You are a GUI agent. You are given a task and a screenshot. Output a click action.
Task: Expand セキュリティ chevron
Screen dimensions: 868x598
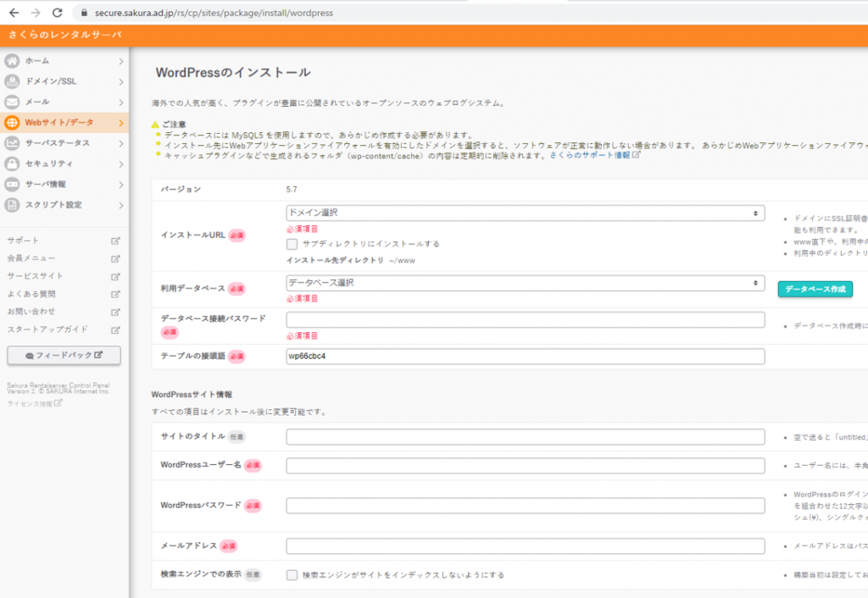[120, 164]
